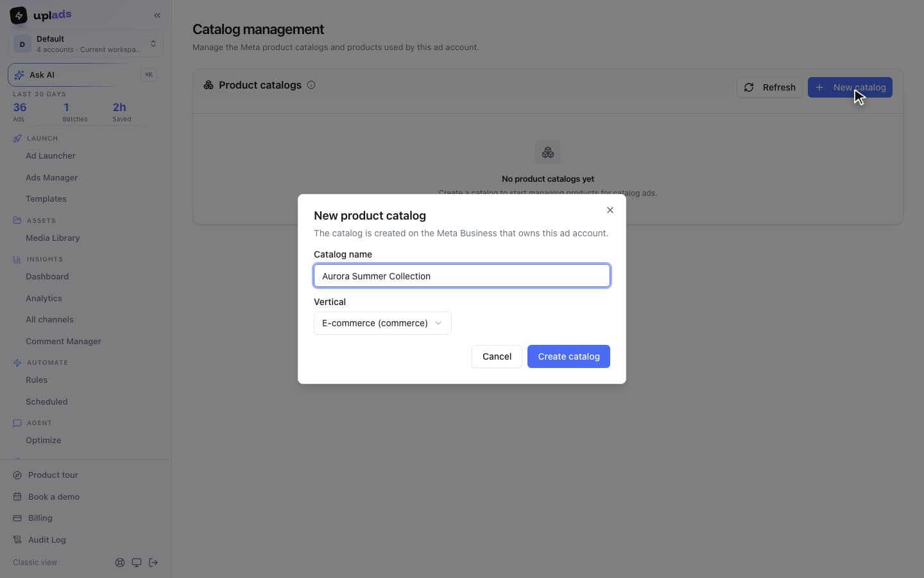Open Scheduled automations
The height and width of the screenshot is (578, 924).
coord(46,401)
